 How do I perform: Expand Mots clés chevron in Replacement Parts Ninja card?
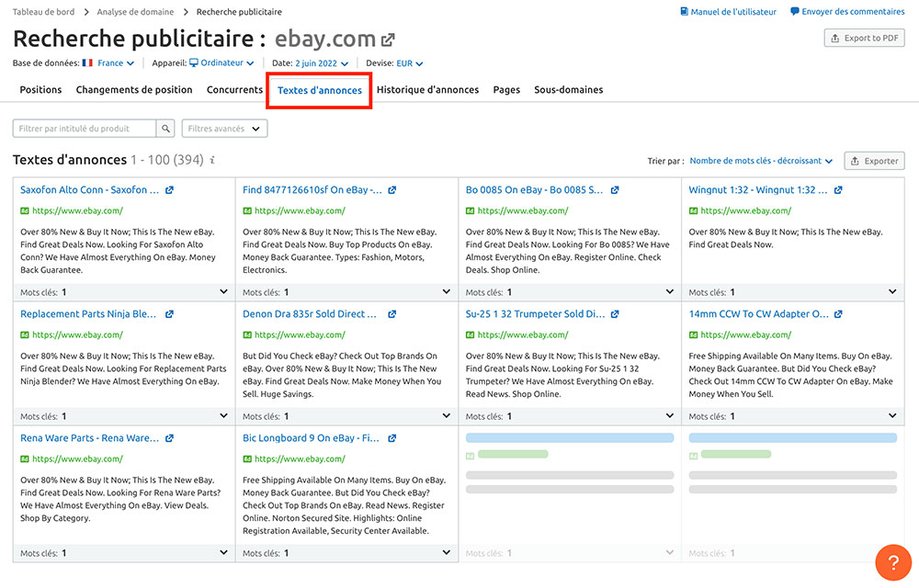(223, 416)
